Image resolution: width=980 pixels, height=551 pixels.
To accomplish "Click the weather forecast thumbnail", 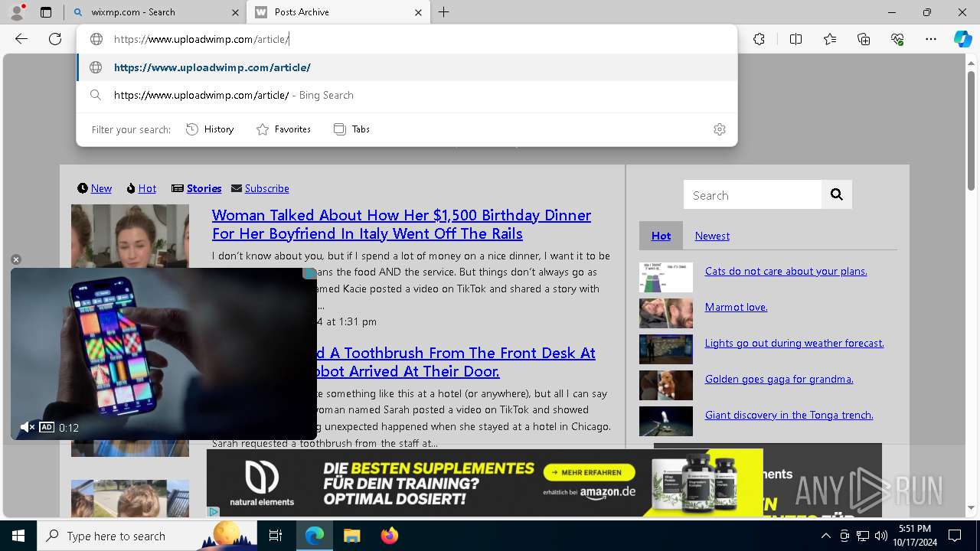I will (x=666, y=350).
